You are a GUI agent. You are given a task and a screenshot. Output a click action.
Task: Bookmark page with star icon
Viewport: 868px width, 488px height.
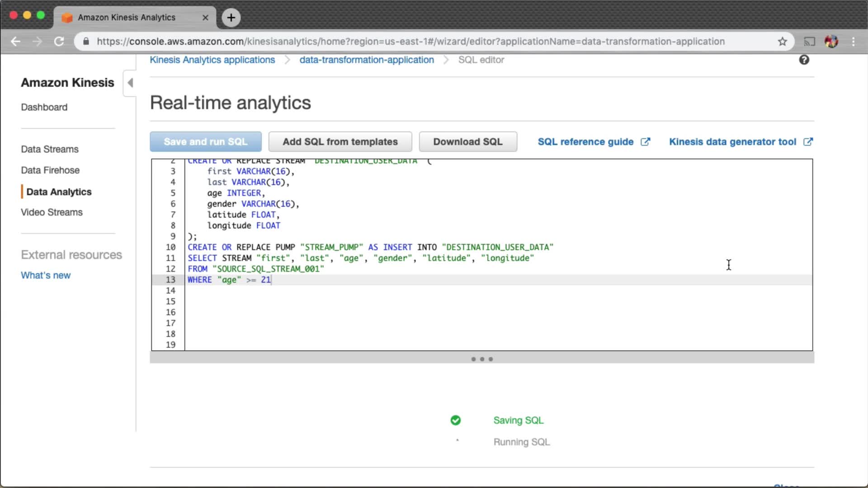coord(783,42)
